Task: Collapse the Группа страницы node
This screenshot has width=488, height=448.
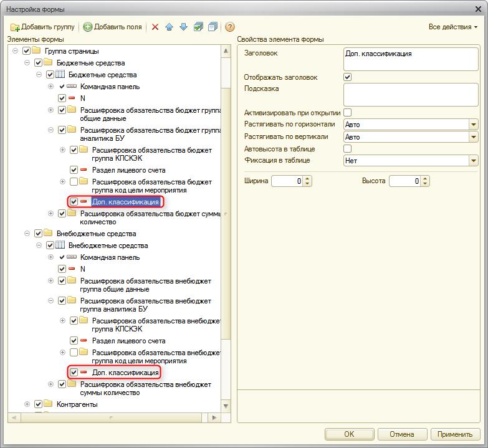Action: (15, 50)
